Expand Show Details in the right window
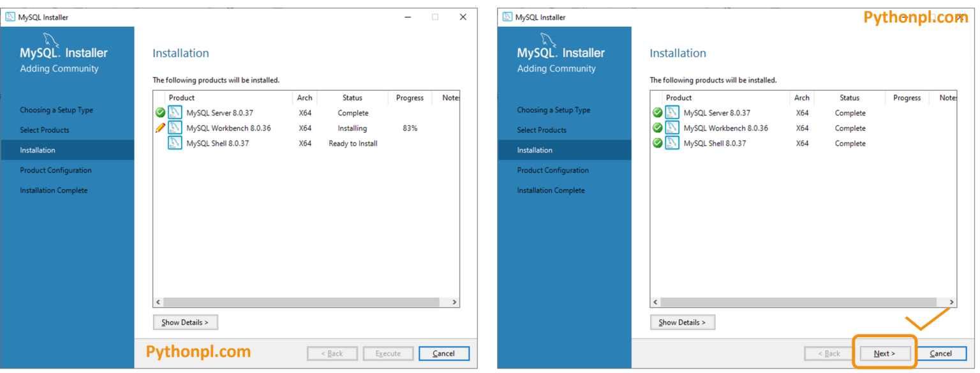980x373 pixels. 682,322
